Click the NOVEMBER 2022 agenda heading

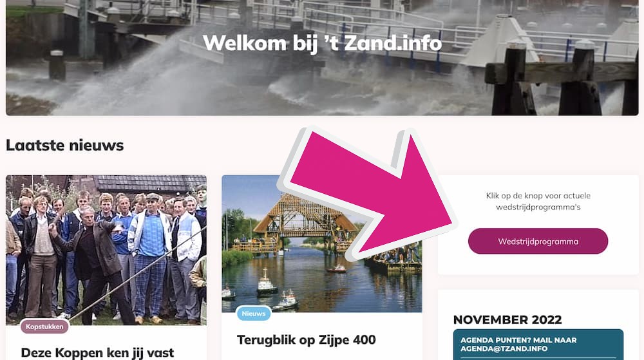[x=507, y=319]
